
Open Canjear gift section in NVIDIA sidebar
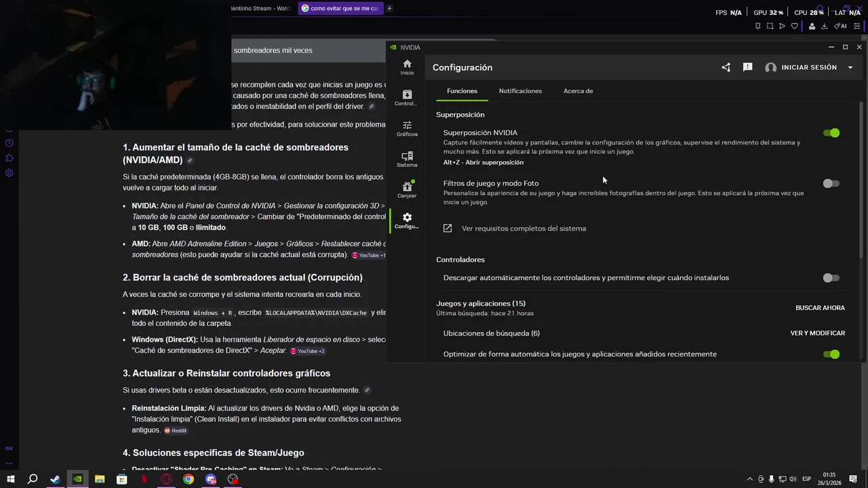tap(407, 190)
